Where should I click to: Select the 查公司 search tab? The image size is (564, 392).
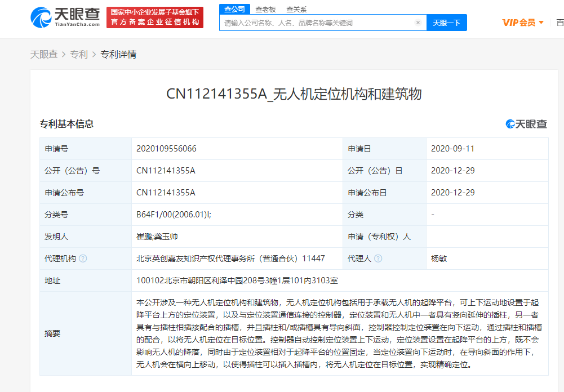click(x=234, y=10)
